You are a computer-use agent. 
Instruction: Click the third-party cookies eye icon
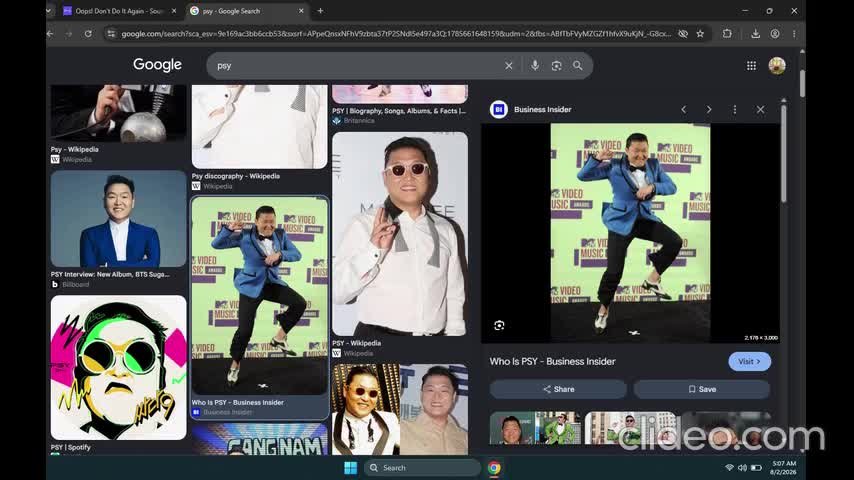coord(682,34)
